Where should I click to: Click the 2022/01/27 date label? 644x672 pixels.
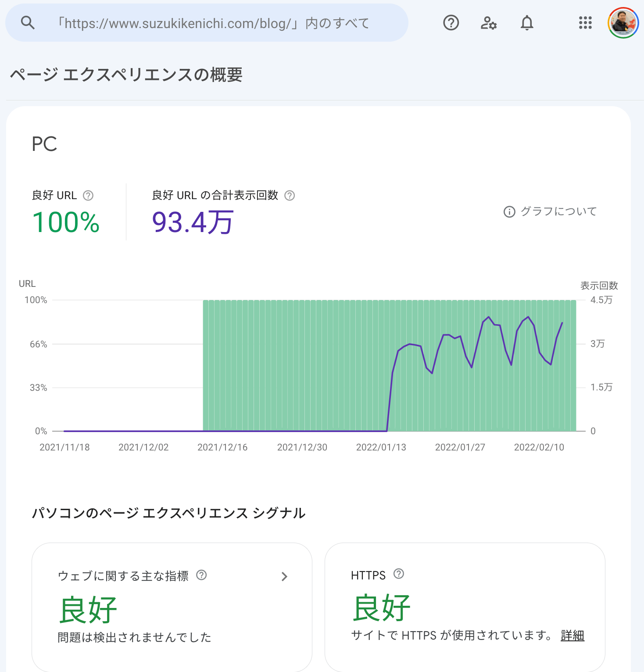460,447
